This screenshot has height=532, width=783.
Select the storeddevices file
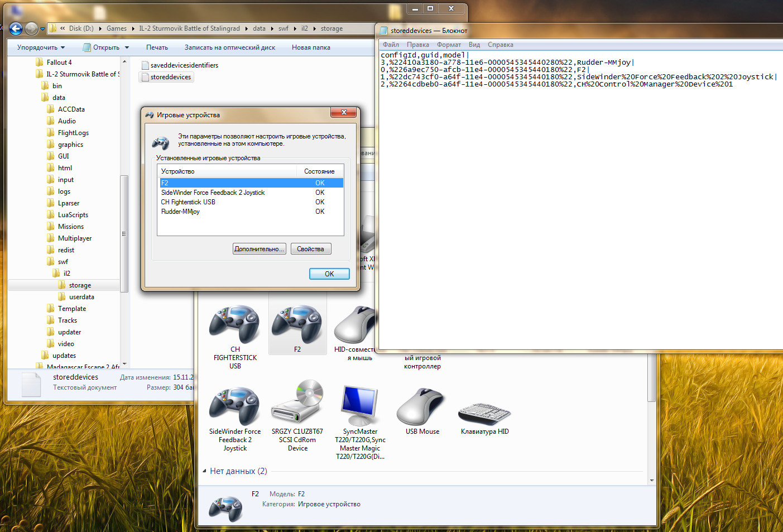pyautogui.click(x=166, y=77)
